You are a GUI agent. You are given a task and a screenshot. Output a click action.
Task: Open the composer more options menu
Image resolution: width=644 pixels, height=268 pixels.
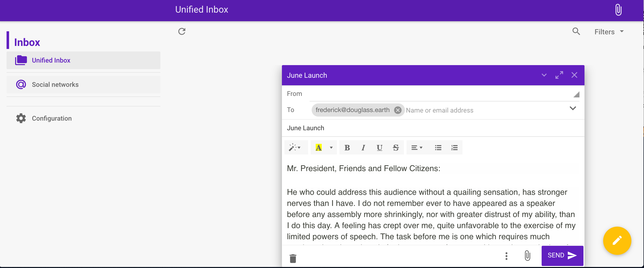pos(506,256)
